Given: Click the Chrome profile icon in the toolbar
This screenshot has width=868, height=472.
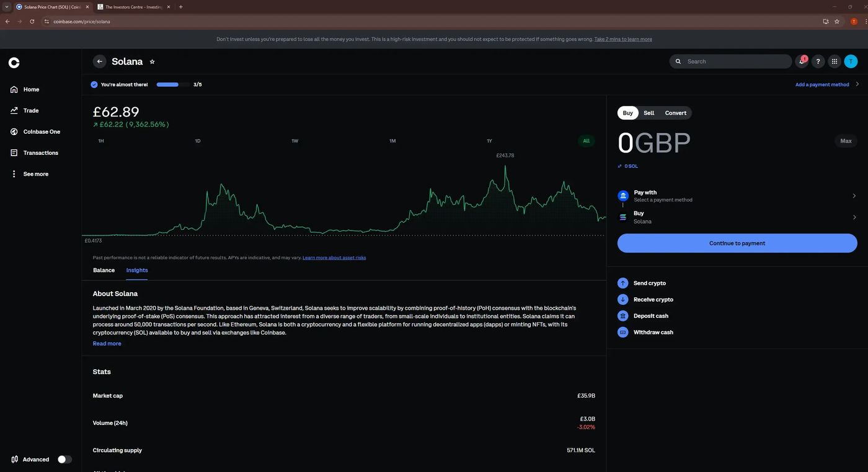Looking at the screenshot, I should [854, 21].
